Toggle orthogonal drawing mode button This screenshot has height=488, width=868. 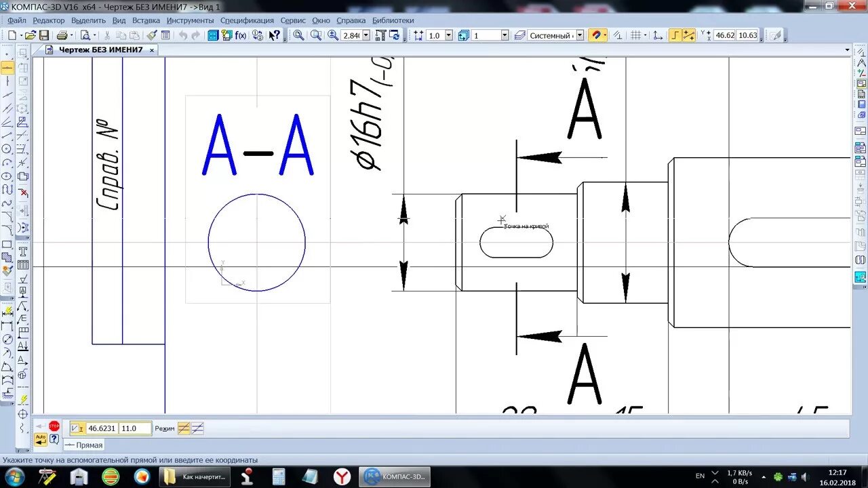tap(675, 35)
